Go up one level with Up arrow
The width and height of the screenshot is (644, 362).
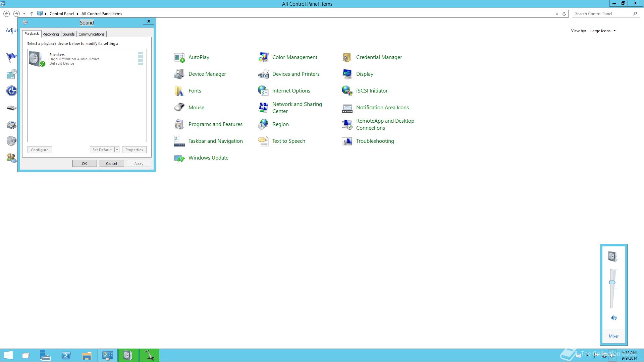[32, 14]
